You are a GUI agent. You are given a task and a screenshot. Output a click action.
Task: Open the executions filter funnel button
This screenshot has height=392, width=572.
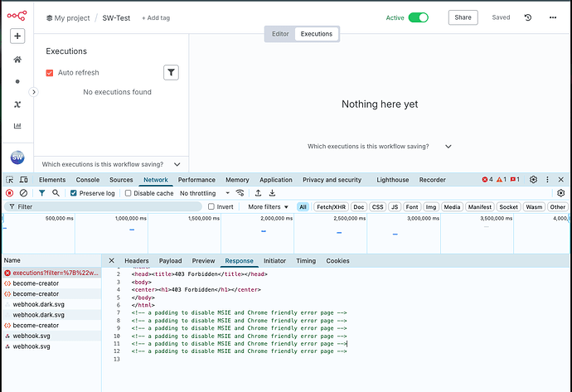coord(171,72)
